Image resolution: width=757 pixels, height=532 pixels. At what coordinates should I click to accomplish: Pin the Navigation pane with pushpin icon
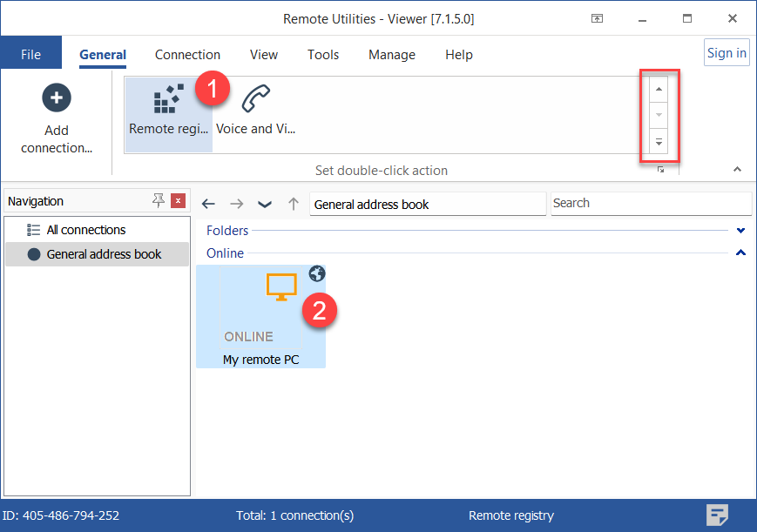tap(158, 201)
